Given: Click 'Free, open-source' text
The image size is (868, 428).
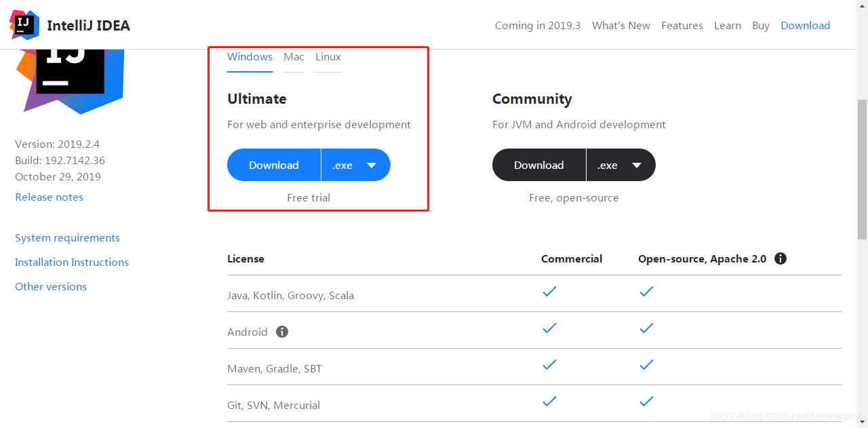Looking at the screenshot, I should [574, 197].
